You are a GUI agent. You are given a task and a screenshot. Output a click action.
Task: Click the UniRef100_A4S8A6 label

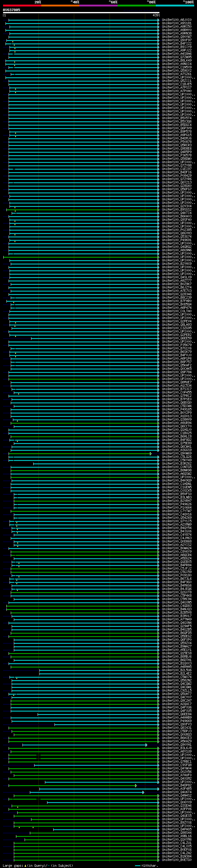tap(177, 54)
